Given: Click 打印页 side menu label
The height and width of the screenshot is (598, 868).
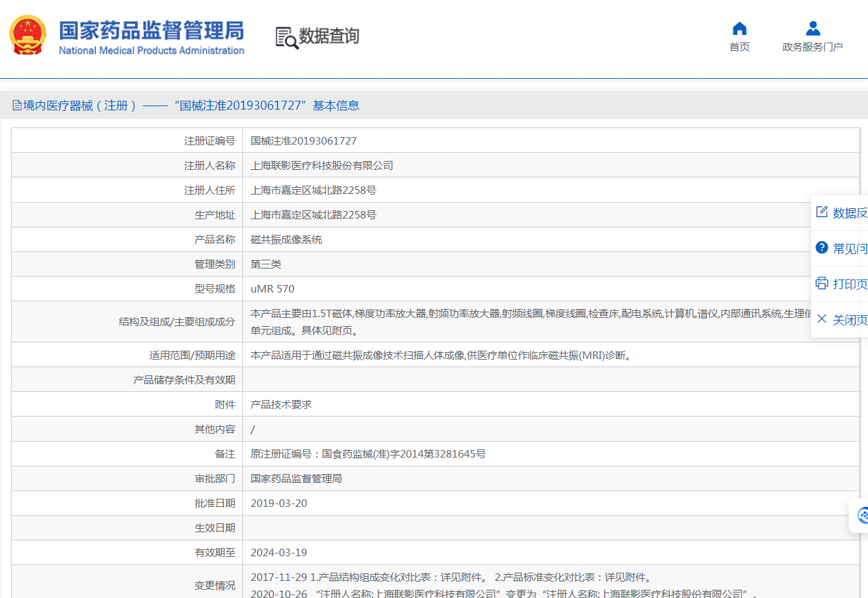Looking at the screenshot, I should pos(850,284).
